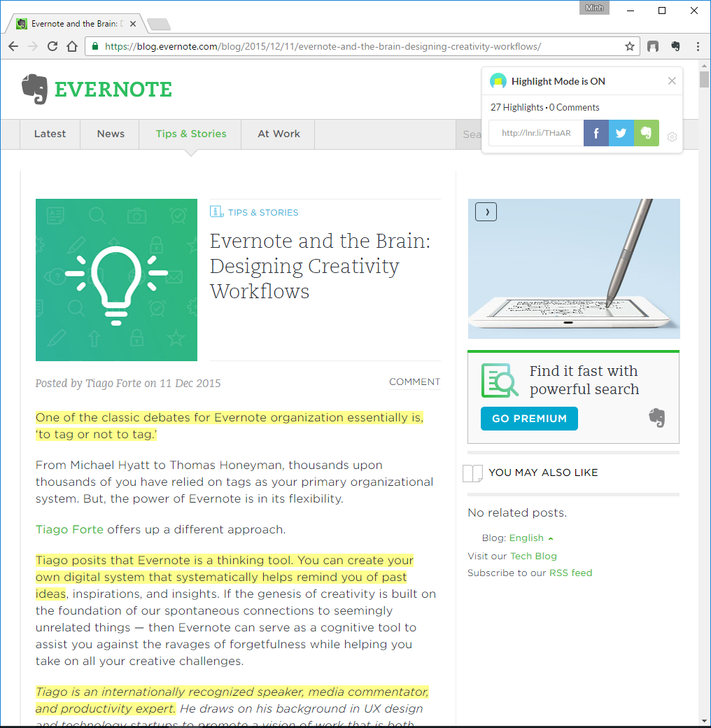Click the browser forward arrow

pyautogui.click(x=33, y=46)
